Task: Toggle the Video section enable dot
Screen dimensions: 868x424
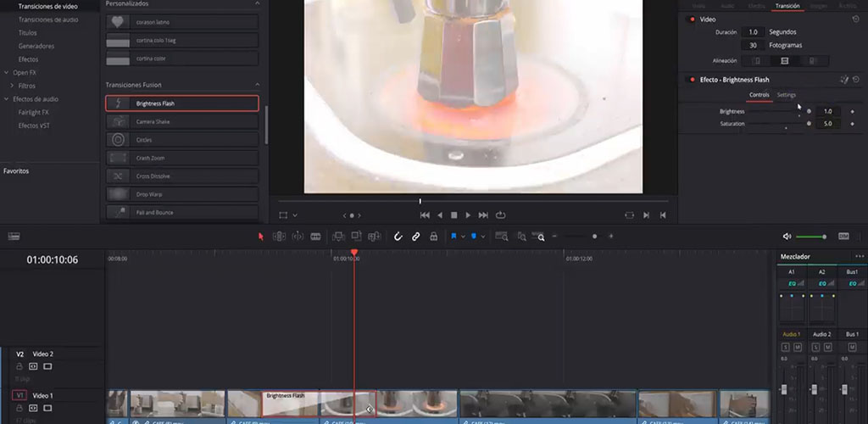Action: (x=693, y=19)
